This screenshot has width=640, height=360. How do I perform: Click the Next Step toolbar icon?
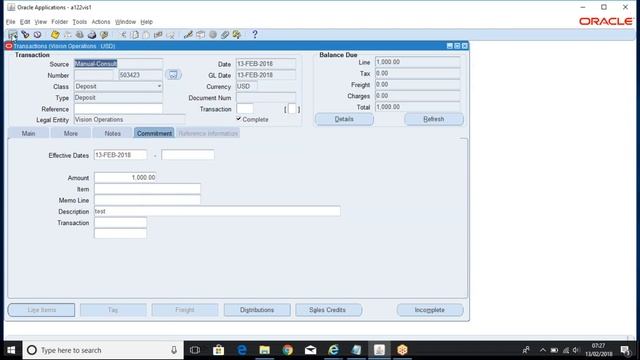[67, 35]
